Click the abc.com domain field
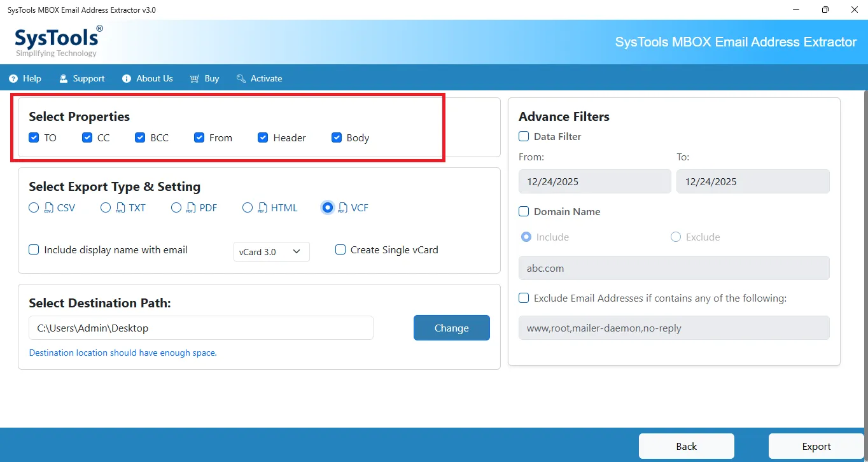Image resolution: width=868 pixels, height=462 pixels. (x=674, y=268)
